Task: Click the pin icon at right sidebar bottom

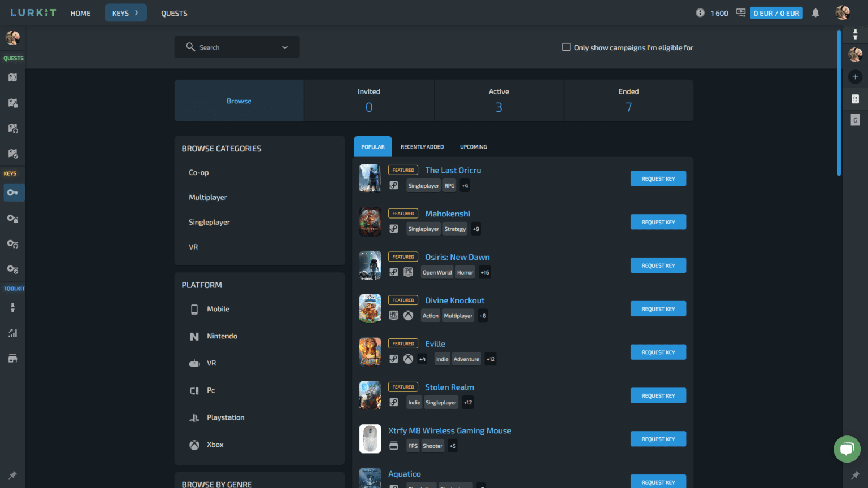Action: click(x=855, y=476)
